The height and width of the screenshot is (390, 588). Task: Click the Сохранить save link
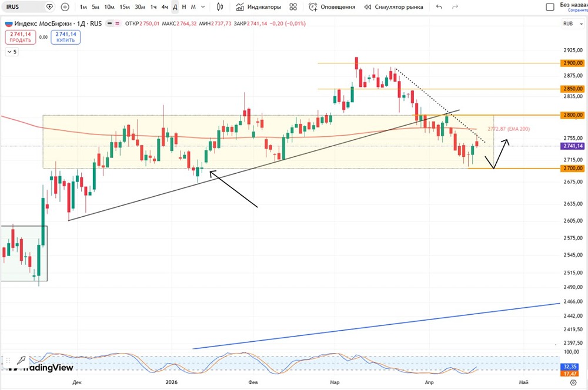click(577, 10)
